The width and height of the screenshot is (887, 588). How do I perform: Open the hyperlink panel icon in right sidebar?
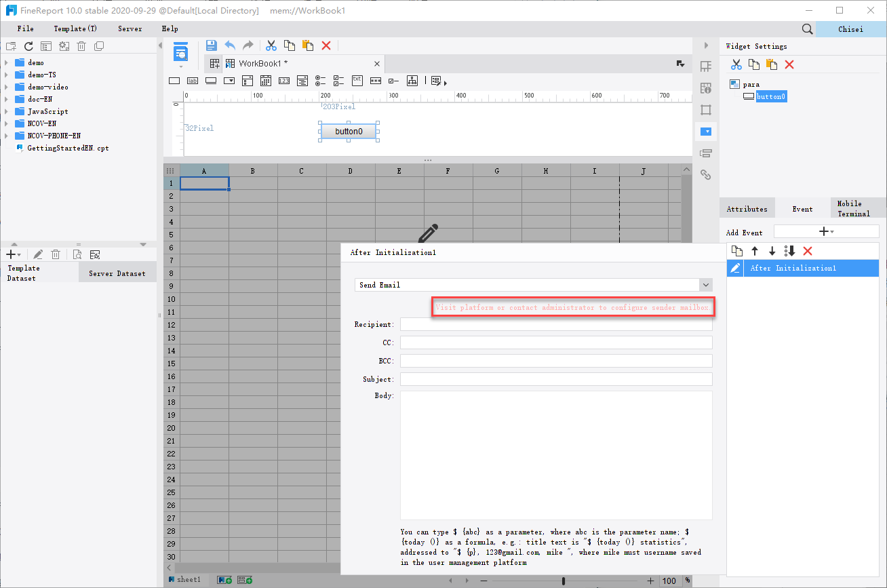pyautogui.click(x=706, y=174)
